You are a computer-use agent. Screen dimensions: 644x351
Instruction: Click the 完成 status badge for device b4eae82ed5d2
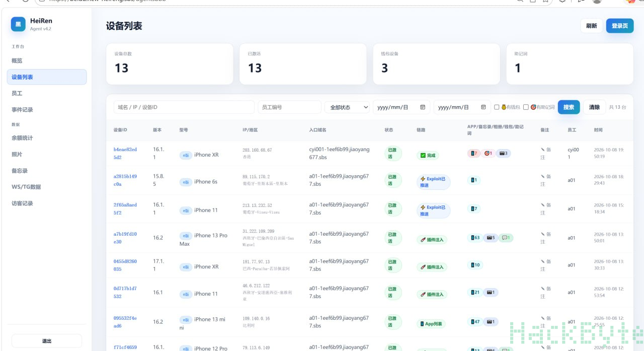click(x=428, y=155)
